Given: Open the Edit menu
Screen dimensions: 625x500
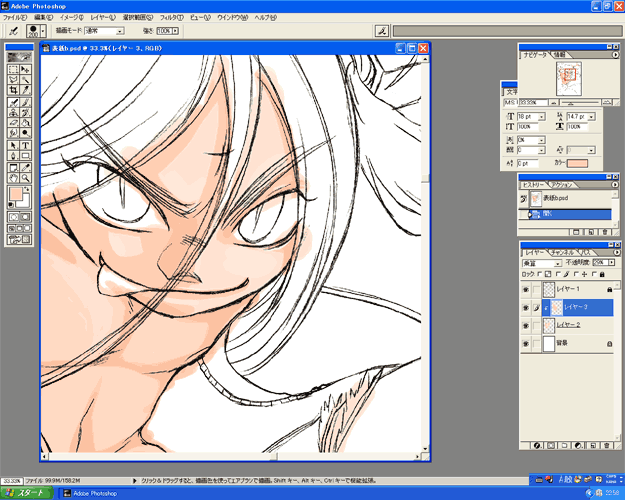Looking at the screenshot, I should pyautogui.click(x=43, y=18).
